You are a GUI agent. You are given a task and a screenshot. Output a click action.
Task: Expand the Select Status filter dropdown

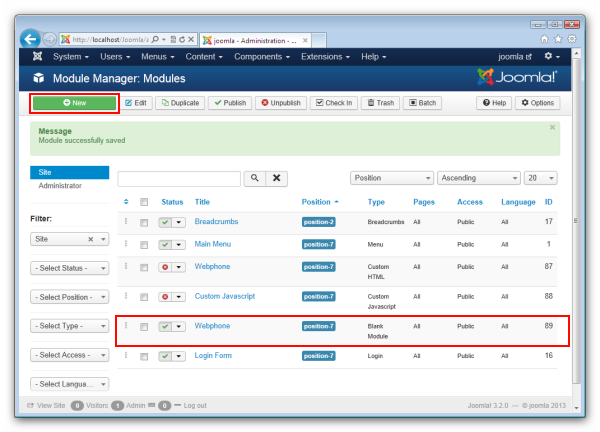point(69,268)
